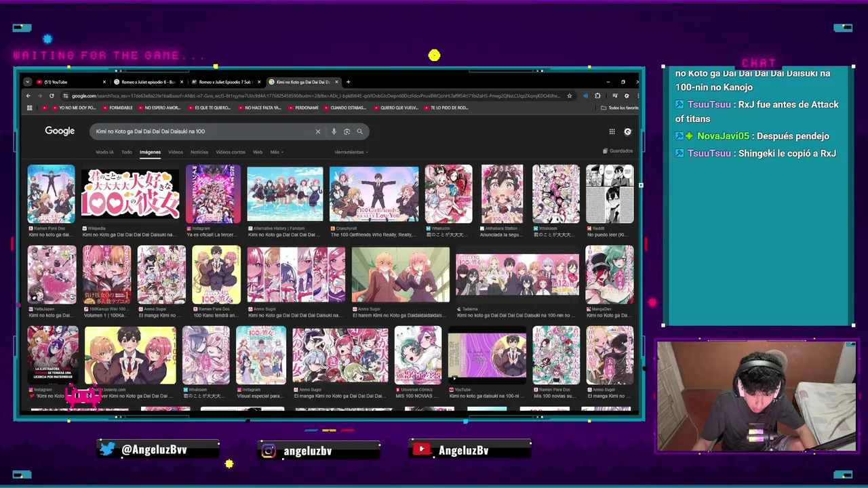Image resolution: width=868 pixels, height=488 pixels.
Task: Open Chrome extensions puzzle icon
Action: 597,96
